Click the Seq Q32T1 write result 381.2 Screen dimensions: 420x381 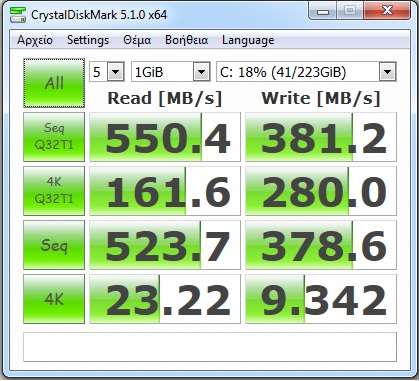[321, 137]
